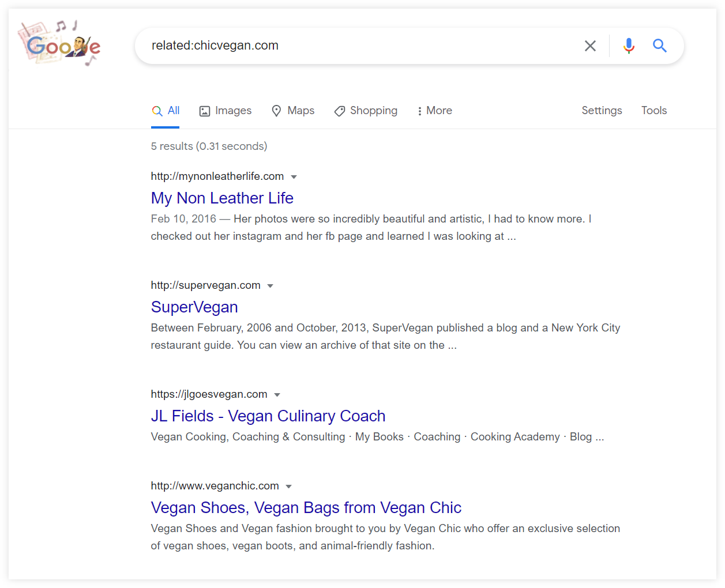
Task: Open the My Non Leather Life result
Action: tap(222, 198)
